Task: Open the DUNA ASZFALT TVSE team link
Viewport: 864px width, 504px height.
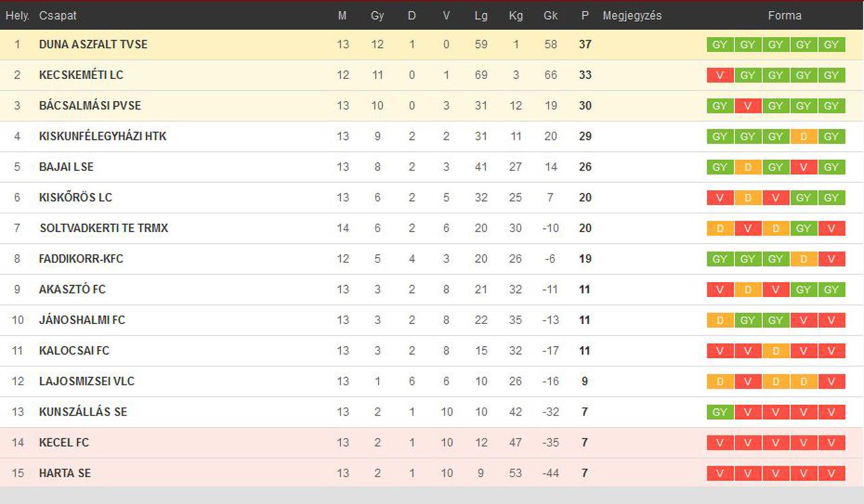Action: (x=93, y=45)
